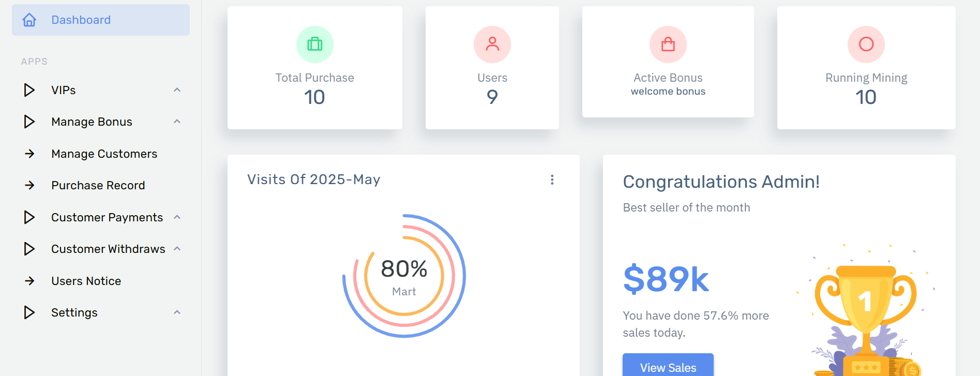Click the View Sales button
Image resolution: width=980 pixels, height=376 pixels.
pyautogui.click(x=668, y=366)
